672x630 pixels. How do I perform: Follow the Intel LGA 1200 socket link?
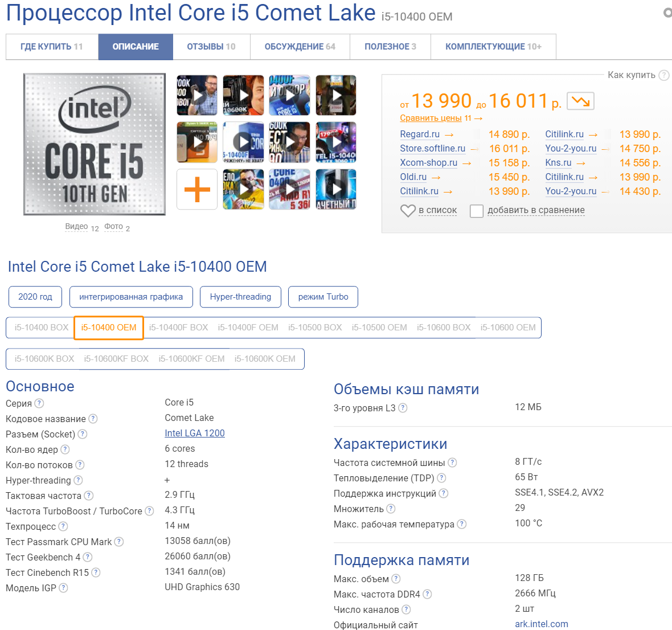point(195,433)
